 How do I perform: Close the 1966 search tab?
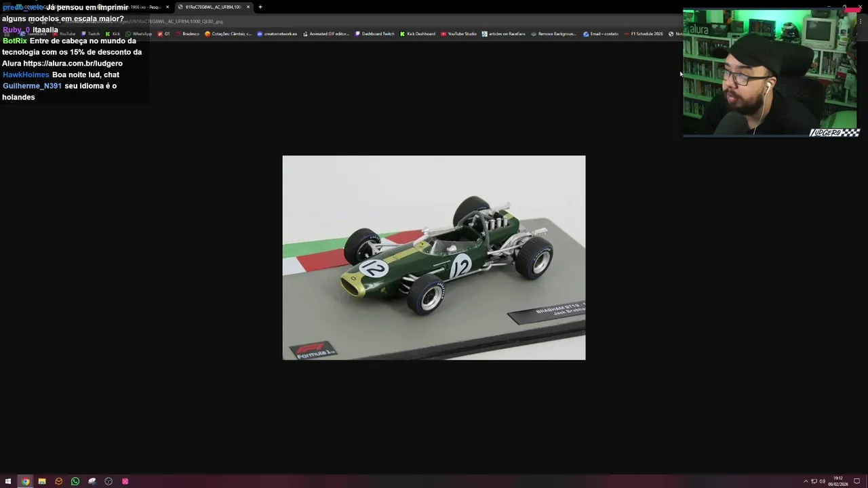click(x=167, y=7)
